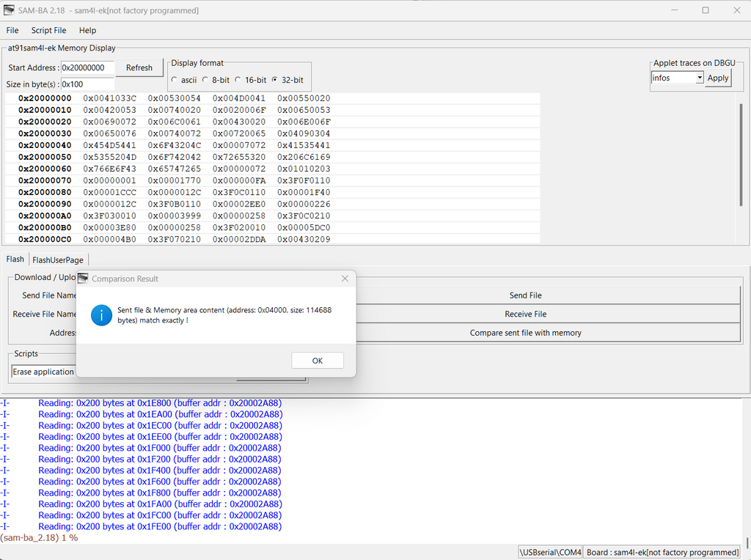Open the Applet traces on DBGU dropdown
This screenshot has height=560, width=751.
click(701, 77)
